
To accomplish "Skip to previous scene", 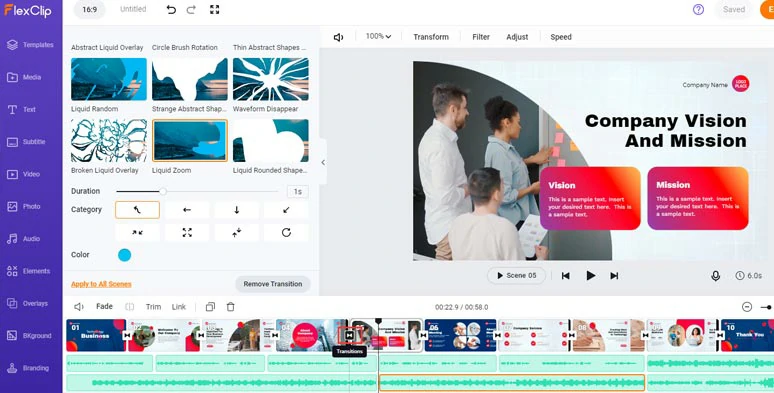I will pyautogui.click(x=566, y=276).
